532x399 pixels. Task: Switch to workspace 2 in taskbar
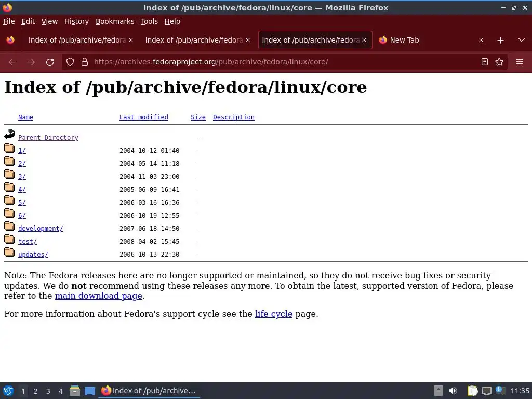tap(36, 391)
